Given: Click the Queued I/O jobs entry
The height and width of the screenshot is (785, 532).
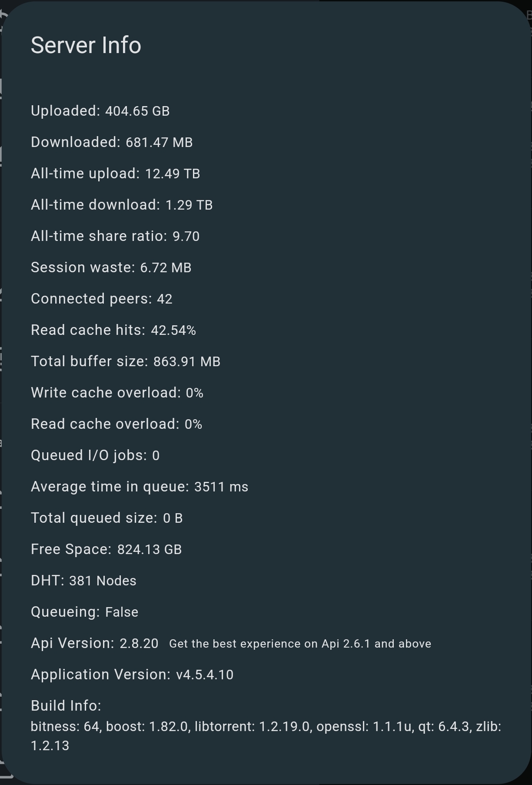Looking at the screenshot, I should click(95, 455).
